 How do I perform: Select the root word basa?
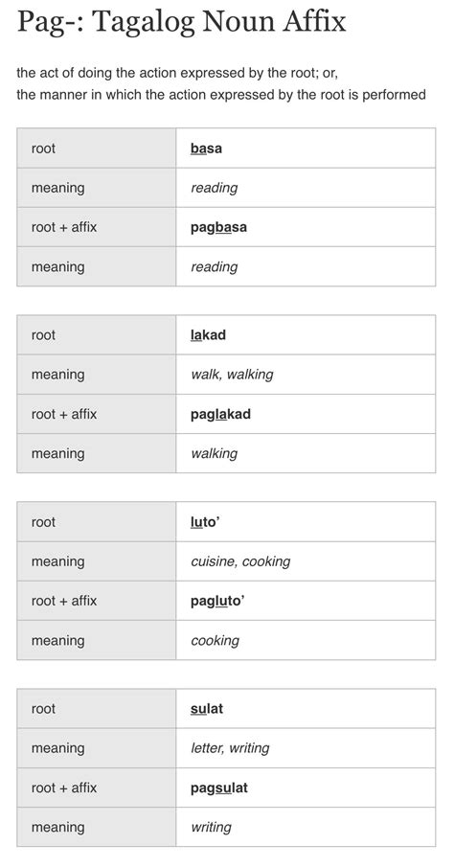point(206,148)
